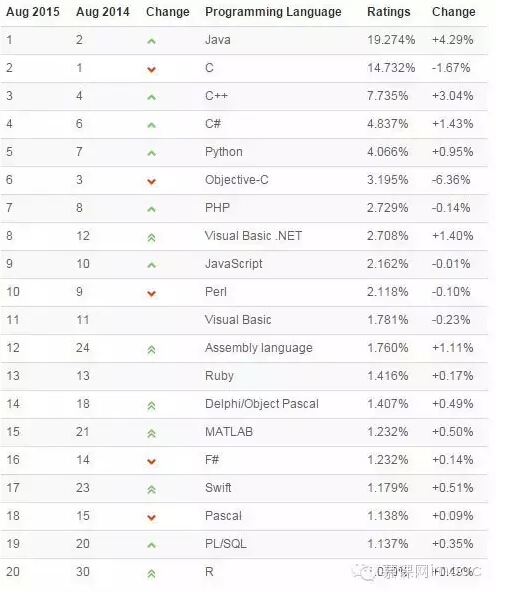Select the Python language name

point(224,152)
